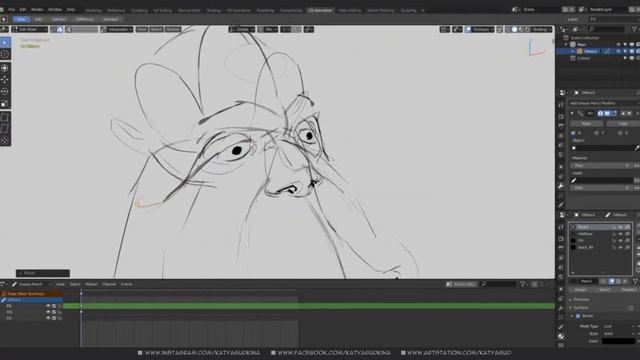Viewport: 640px width, 360px height.
Task: Move the modifier up in stack
Action: [x=623, y=113]
